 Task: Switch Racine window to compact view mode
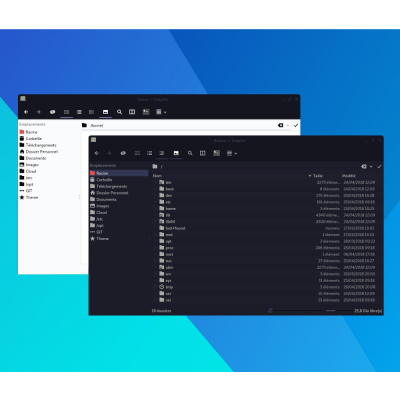pyautogui.click(x=149, y=153)
